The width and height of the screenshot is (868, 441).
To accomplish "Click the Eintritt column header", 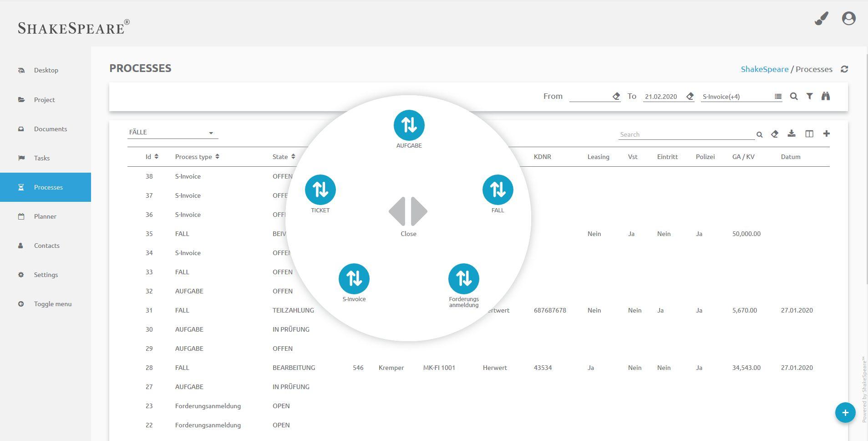I will tap(667, 157).
